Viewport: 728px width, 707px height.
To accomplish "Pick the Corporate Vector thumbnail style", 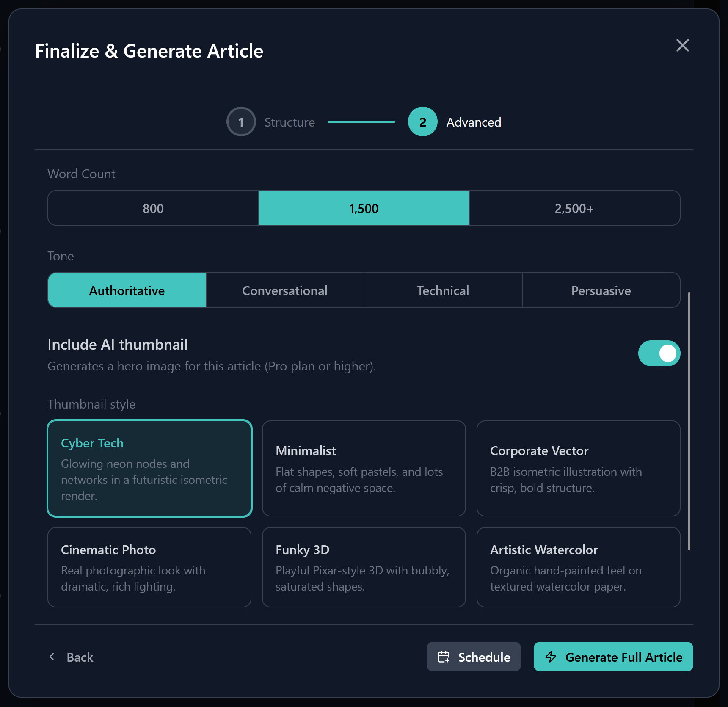I will pos(578,468).
